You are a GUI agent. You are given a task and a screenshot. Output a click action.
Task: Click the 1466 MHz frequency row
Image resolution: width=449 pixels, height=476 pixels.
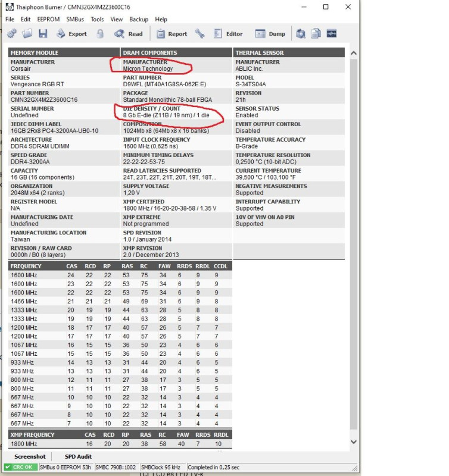click(x=120, y=302)
